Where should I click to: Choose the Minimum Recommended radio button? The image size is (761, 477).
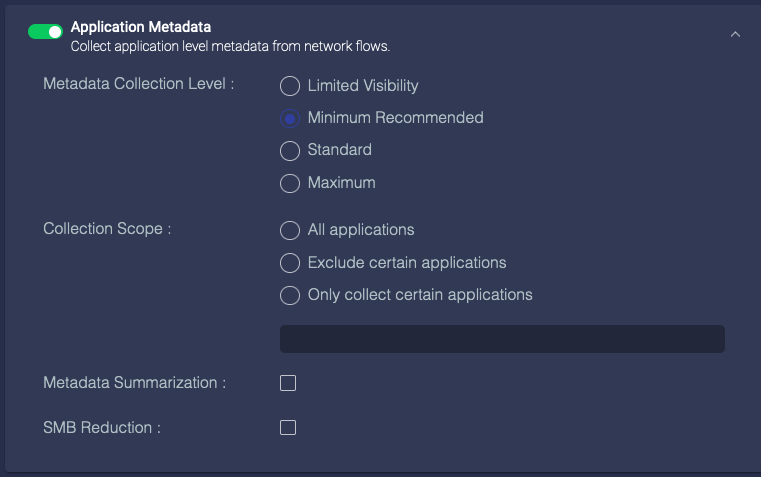coord(290,118)
